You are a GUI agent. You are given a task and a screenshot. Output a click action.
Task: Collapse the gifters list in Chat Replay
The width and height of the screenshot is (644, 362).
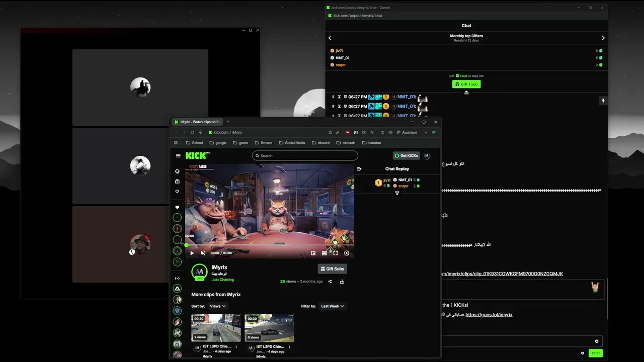pos(397,194)
